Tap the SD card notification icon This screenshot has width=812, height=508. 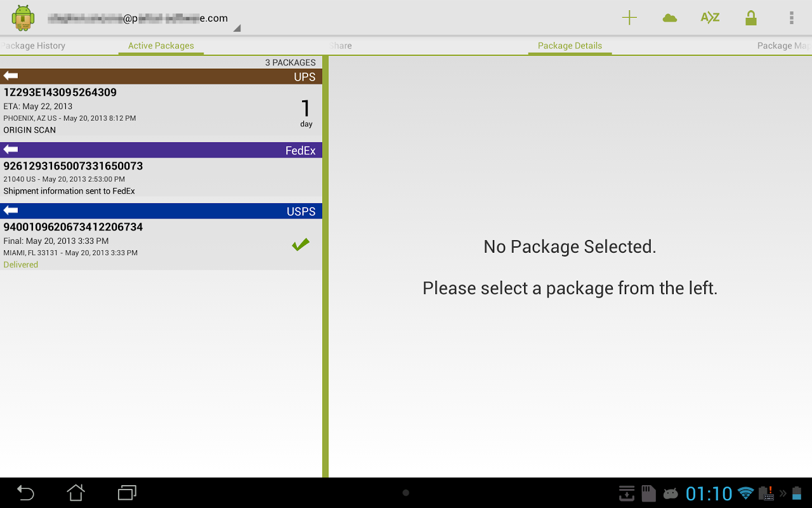[x=648, y=493]
